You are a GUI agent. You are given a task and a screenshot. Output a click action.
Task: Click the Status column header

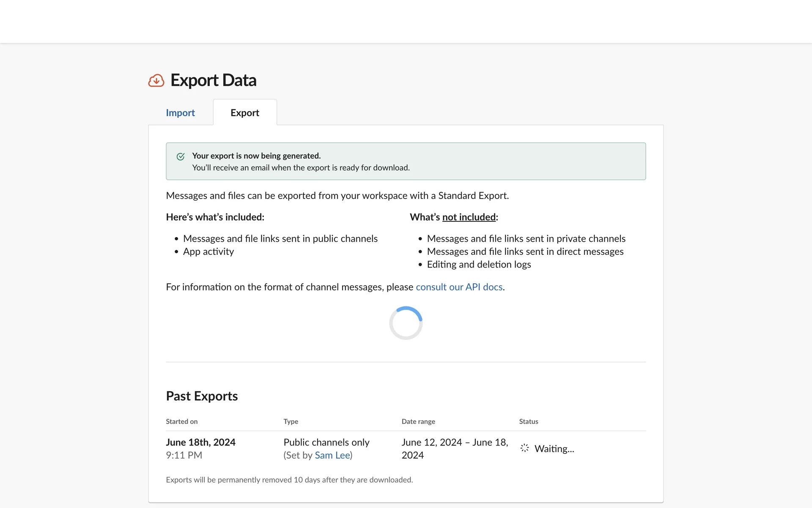[528, 421]
